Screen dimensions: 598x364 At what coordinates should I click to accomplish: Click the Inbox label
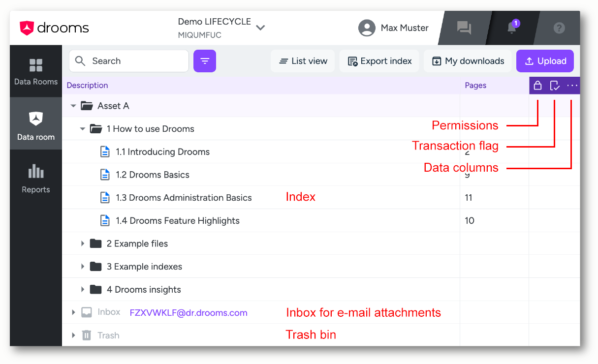pos(109,312)
